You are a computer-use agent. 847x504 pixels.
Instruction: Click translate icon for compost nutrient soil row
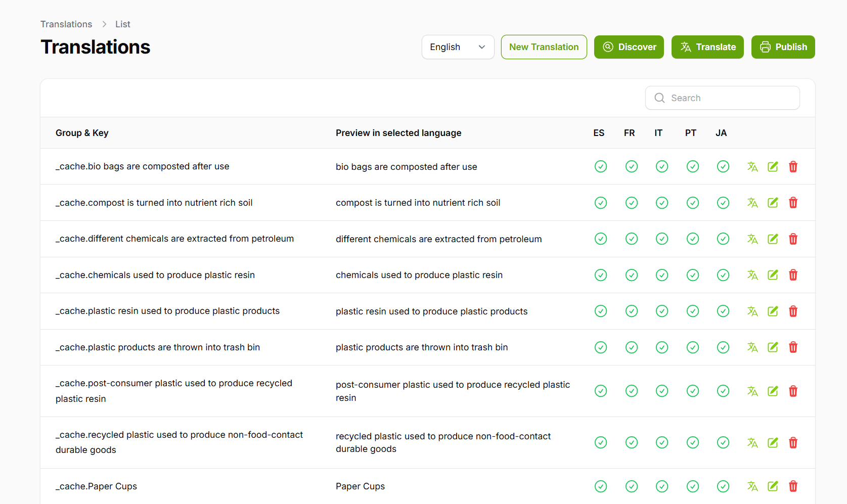click(752, 203)
